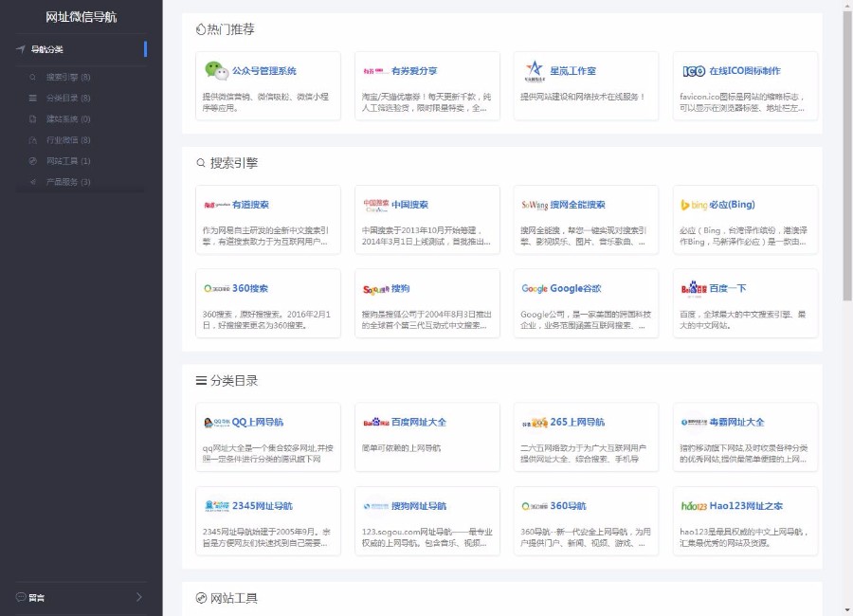Expand the 留言 chevron arrow
Viewport: 853px width, 616px height.
coord(139,597)
